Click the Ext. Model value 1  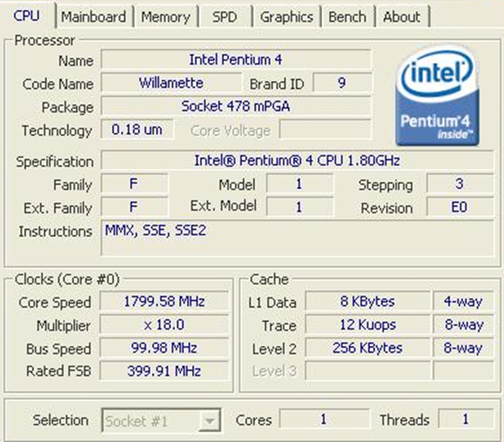300,207
